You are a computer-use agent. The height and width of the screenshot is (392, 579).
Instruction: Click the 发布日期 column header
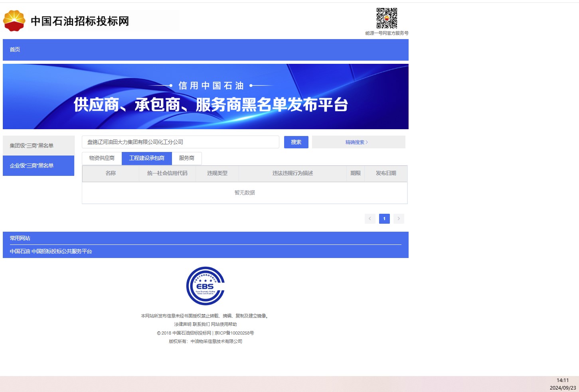(x=386, y=173)
